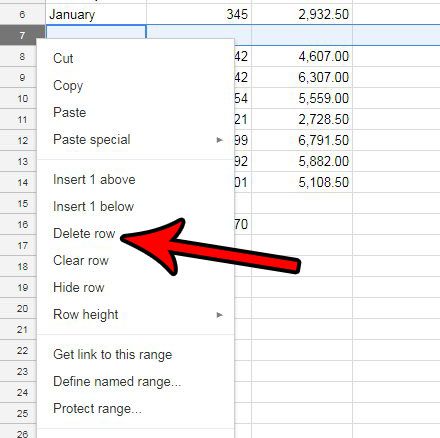Viewport: 440px width, 438px height.
Task: Click the cell with value 2,932.50
Action: pos(302,14)
